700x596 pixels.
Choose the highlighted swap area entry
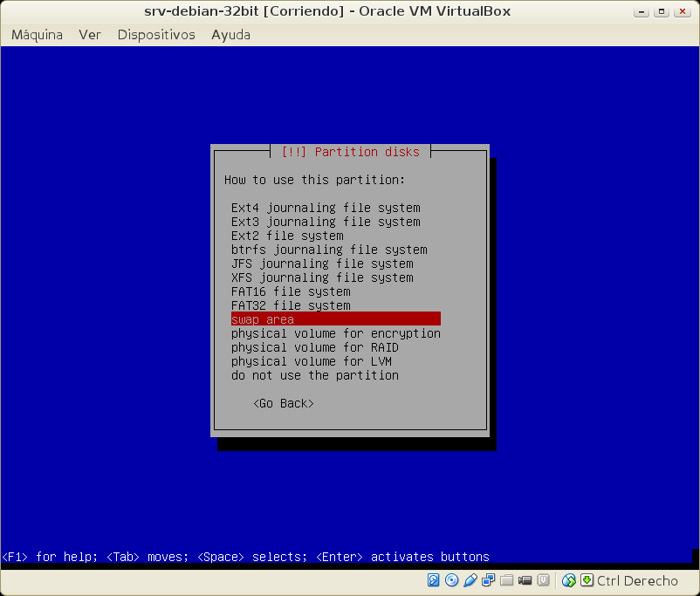point(335,319)
